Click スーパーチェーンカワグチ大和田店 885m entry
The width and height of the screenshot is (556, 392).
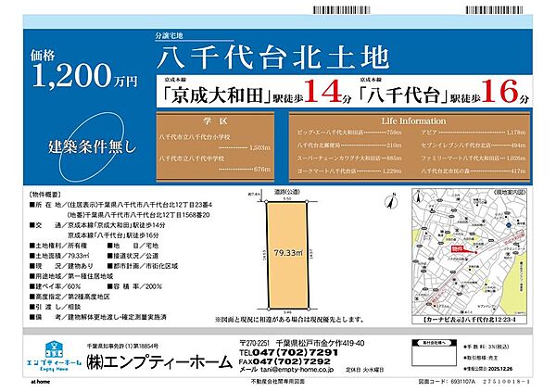(x=349, y=158)
